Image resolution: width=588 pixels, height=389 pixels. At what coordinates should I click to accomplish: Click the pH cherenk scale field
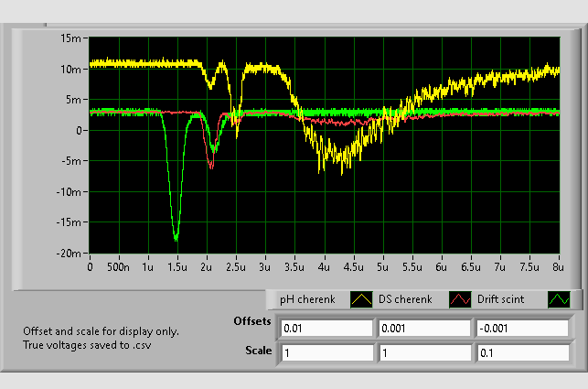point(326,352)
